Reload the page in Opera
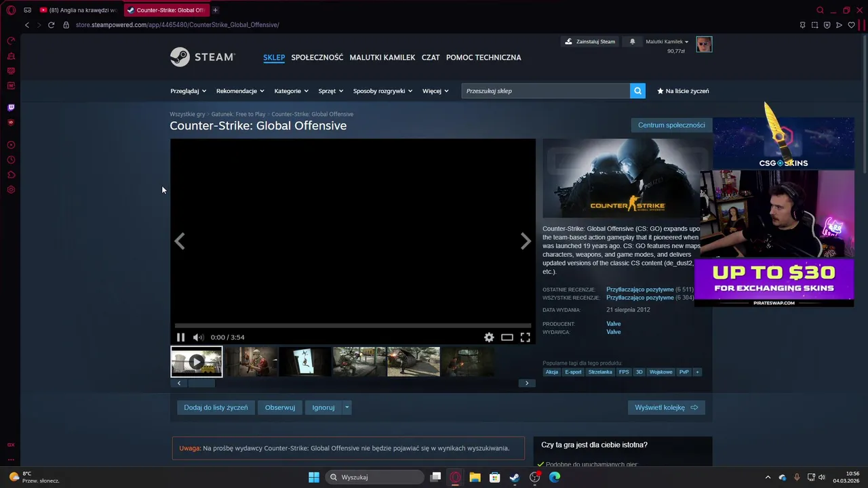Screen dimensions: 868x488 51,25
